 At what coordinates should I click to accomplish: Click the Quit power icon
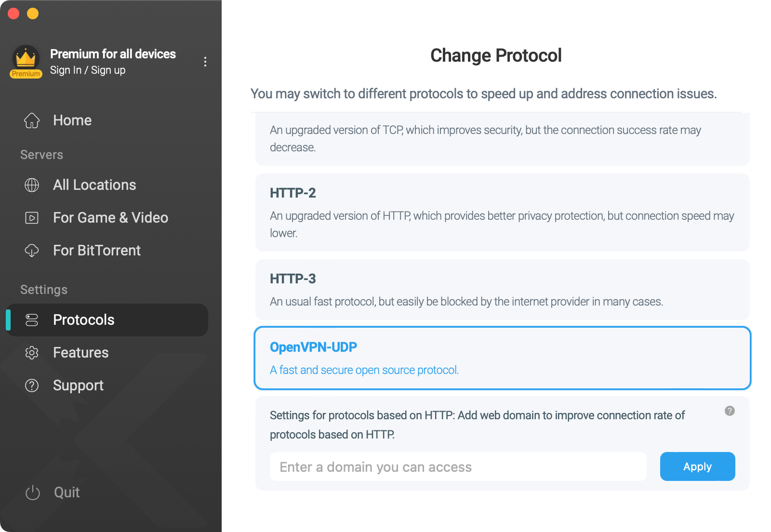click(33, 492)
